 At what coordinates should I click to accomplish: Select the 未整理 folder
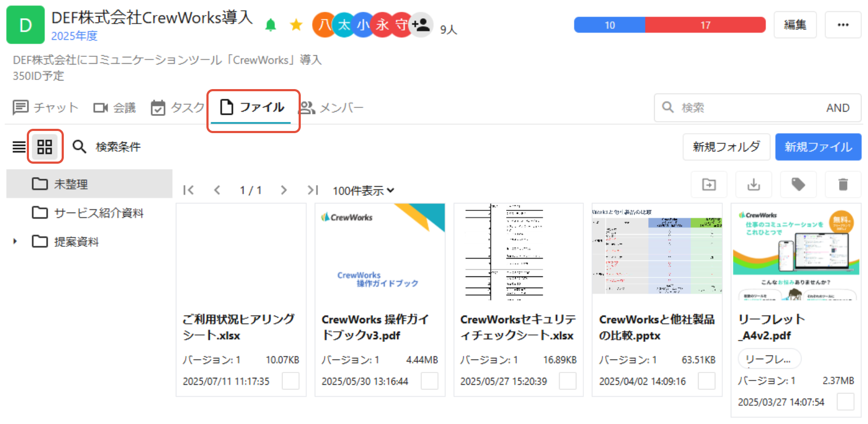[89, 184]
